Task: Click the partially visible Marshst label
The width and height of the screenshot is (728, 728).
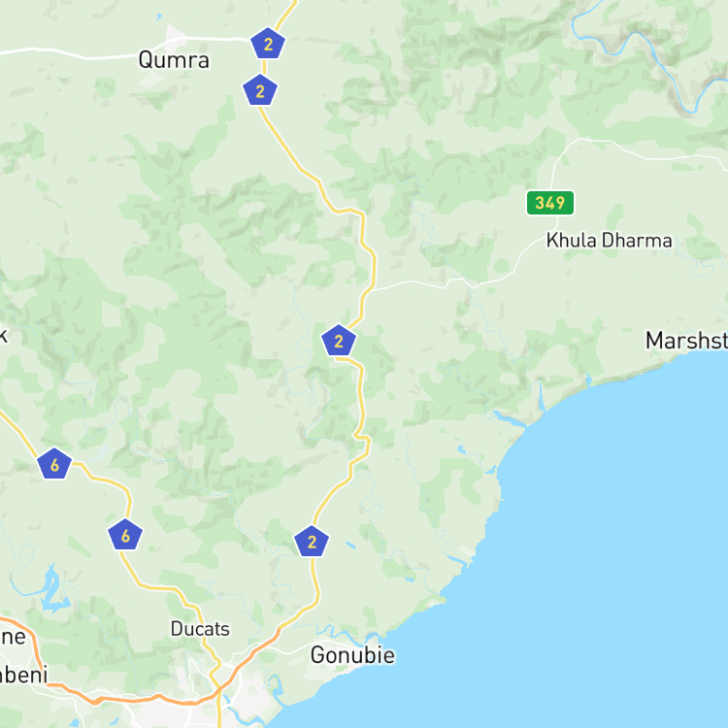Action: click(686, 341)
